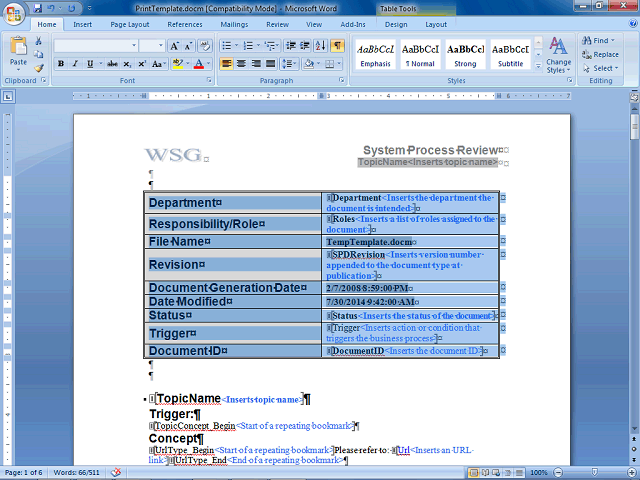Screen dimensions: 640x480
Task: Open the Insert ribbon tab
Action: [82, 24]
